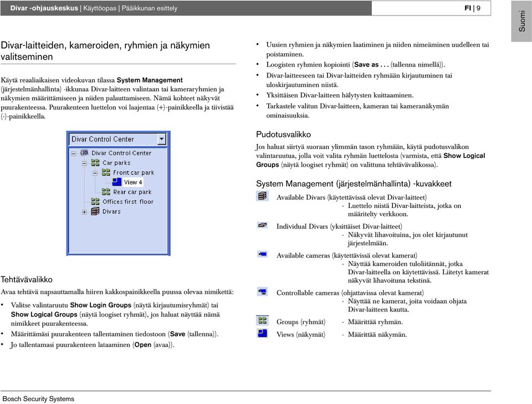Click the 'Pudotusvalikko' heading

pyautogui.click(x=283, y=134)
